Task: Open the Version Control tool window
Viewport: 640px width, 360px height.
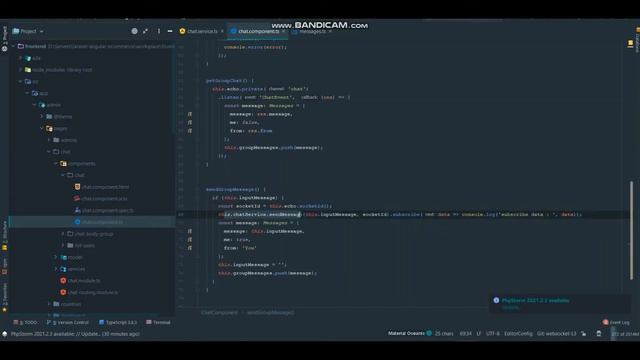Action: [67, 322]
